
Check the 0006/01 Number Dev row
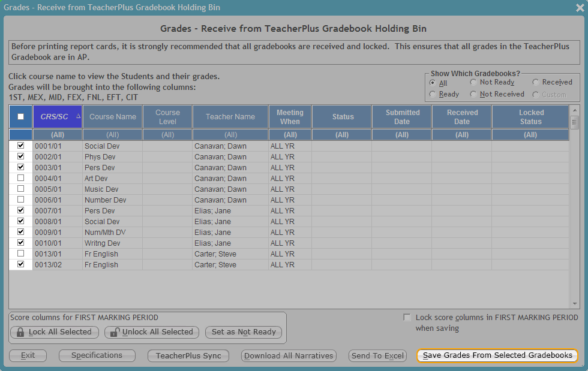(20, 200)
